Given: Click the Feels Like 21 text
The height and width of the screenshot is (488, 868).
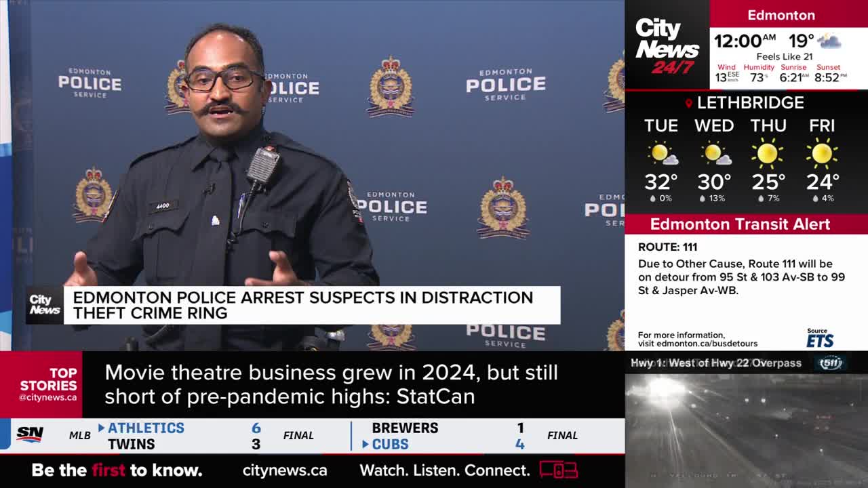Looking at the screenshot, I should pyautogui.click(x=784, y=57).
